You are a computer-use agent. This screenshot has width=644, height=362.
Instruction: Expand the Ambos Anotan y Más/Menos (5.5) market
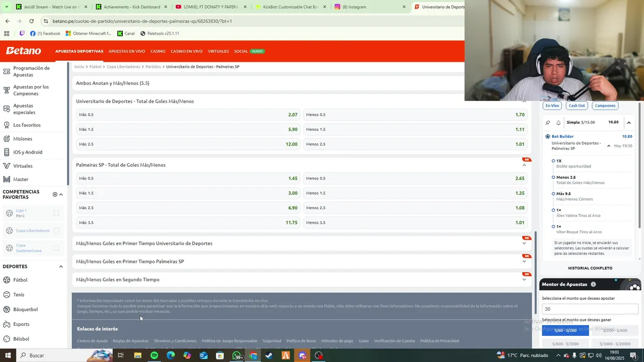[x=269, y=83]
